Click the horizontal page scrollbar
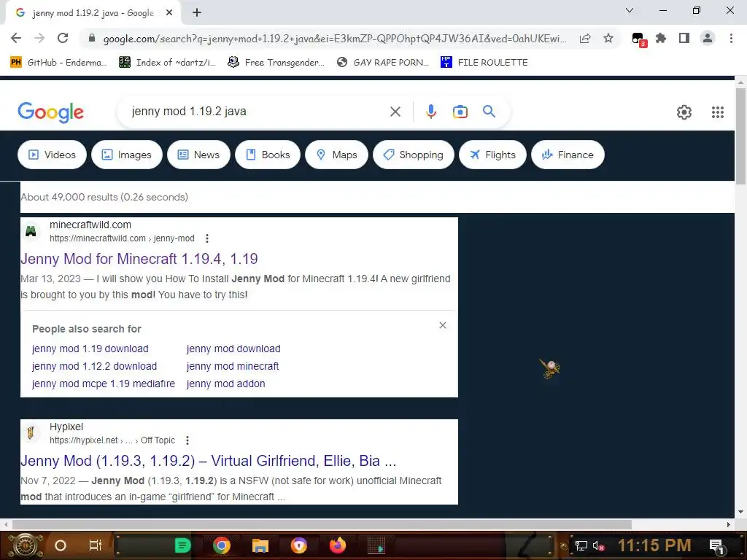The width and height of the screenshot is (747, 560). pyautogui.click(x=322, y=525)
